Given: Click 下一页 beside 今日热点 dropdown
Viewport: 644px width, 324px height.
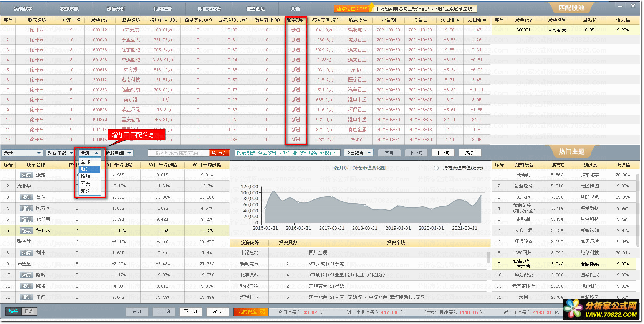Looking at the screenshot, I should click(443, 153).
